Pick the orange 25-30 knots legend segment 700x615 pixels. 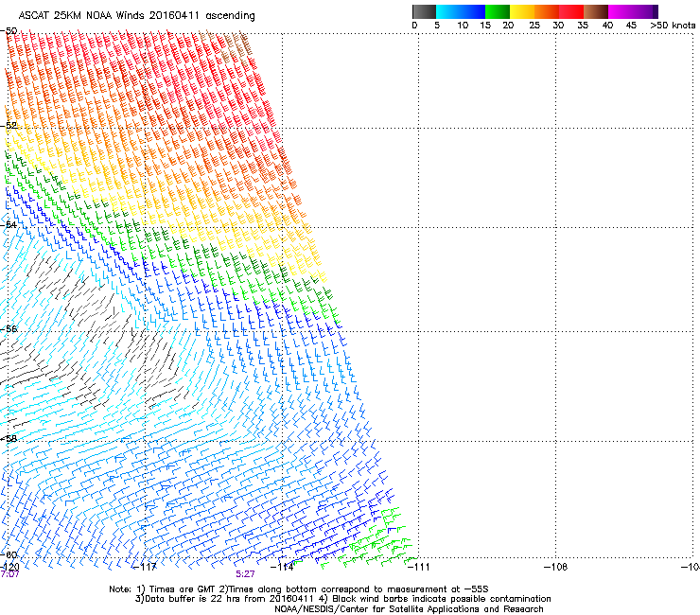point(547,11)
